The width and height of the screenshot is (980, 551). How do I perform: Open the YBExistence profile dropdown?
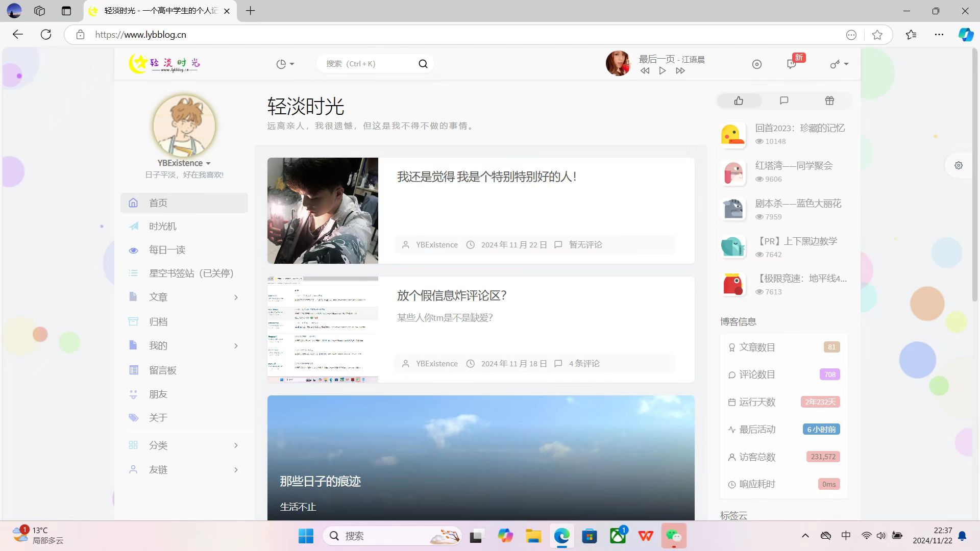(184, 163)
